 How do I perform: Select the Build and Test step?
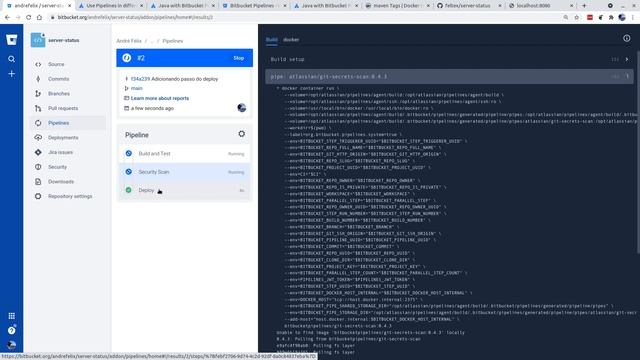point(184,154)
